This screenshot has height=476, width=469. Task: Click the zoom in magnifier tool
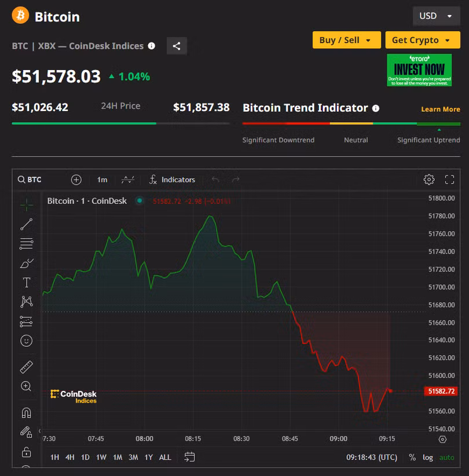[26, 386]
